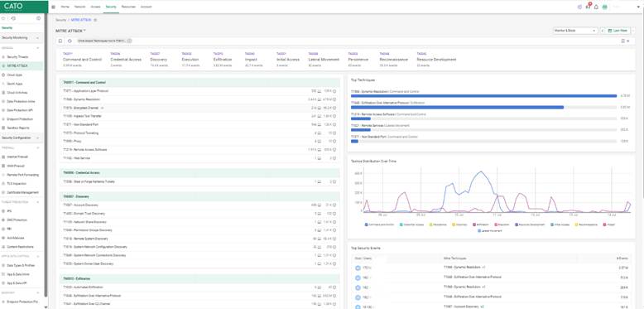Viewport: 644px width, 309px height.
Task: Click events icon on Remote Access Software row
Action: (334, 150)
